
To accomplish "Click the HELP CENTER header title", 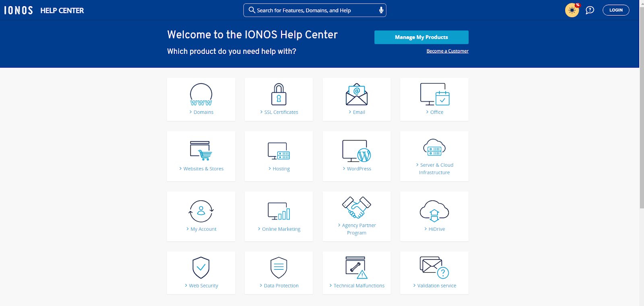I will coord(62,10).
